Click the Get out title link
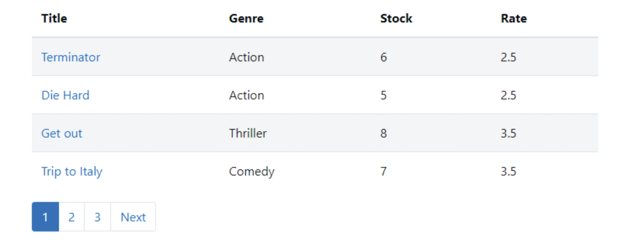644x247 pixels. coord(61,133)
